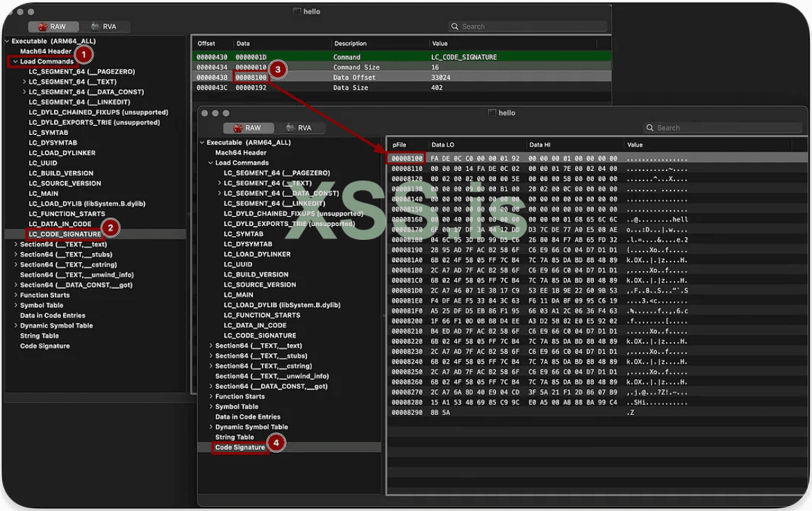Select hex row at pFile 00008200
Image resolution: width=812 pixels, height=511 pixels.
click(597, 321)
